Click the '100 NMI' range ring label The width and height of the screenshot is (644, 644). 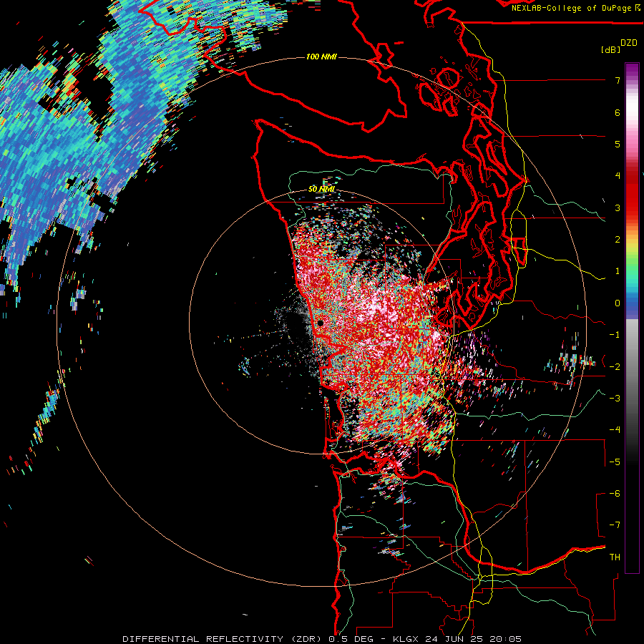[x=321, y=57]
